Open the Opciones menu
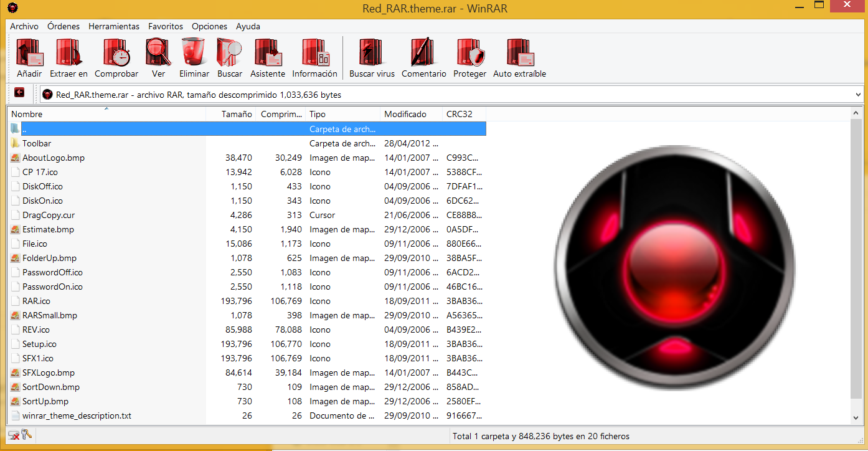Image resolution: width=868 pixels, height=451 pixels. [209, 26]
